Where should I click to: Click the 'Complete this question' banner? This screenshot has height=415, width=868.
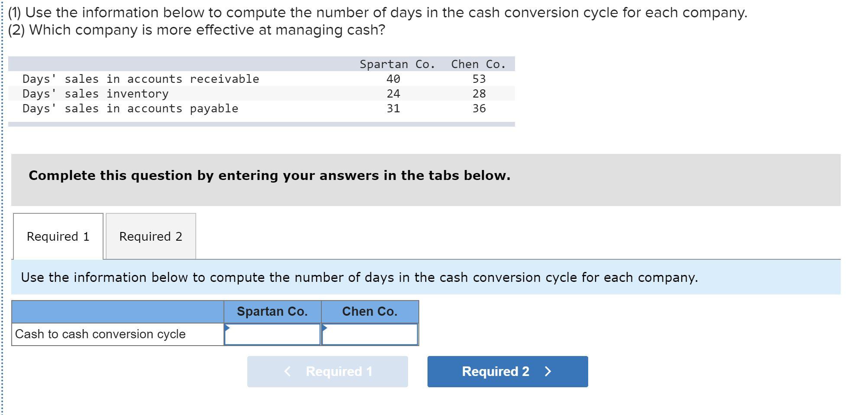269,175
